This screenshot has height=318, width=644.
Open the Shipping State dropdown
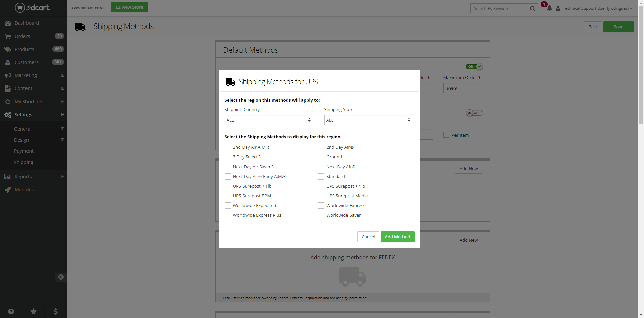pyautogui.click(x=369, y=120)
